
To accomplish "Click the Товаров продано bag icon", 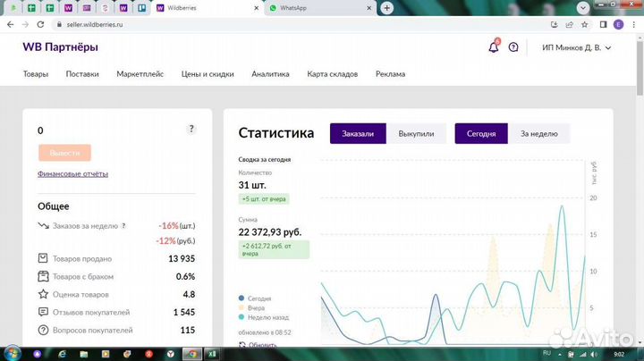I will [x=43, y=258].
